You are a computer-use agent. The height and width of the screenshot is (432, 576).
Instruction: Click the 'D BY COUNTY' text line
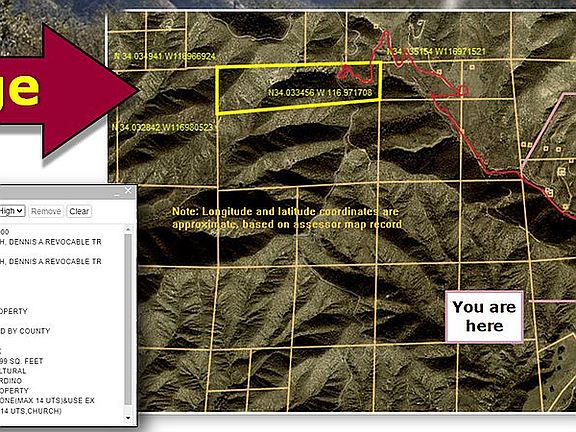[25, 331]
